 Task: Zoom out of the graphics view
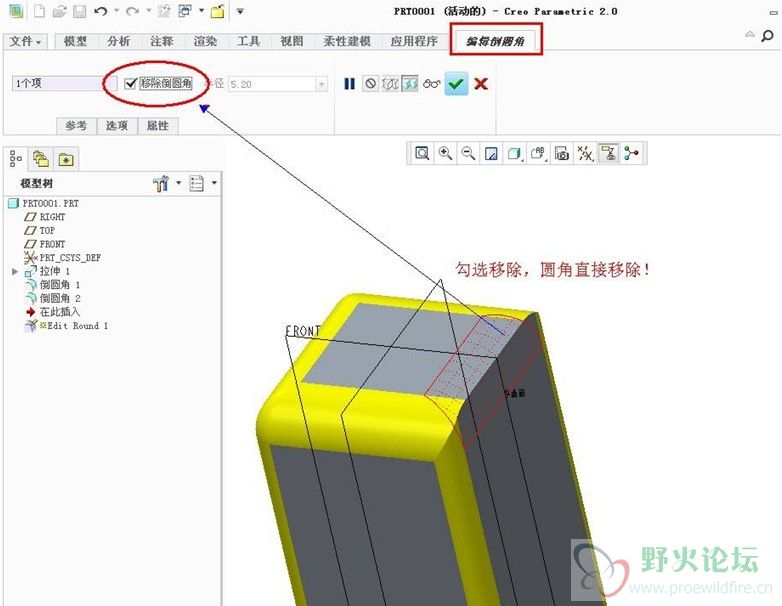[468, 153]
